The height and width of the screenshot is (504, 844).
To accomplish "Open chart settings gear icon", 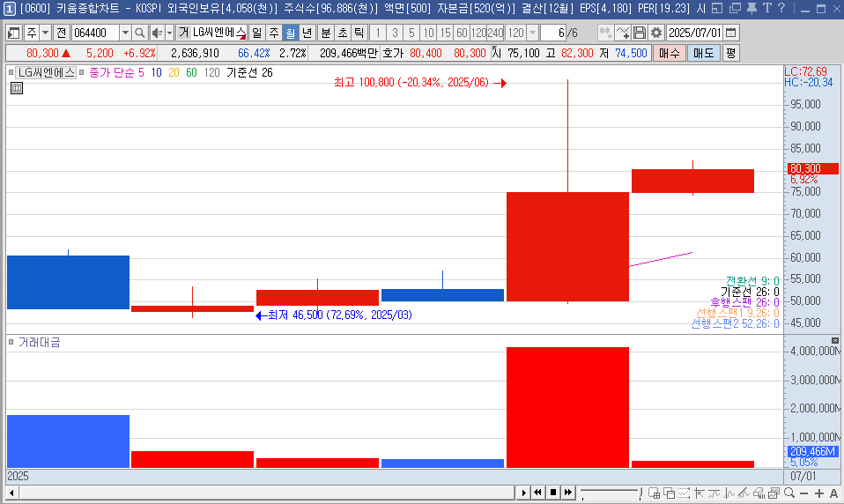I will tap(656, 33).
